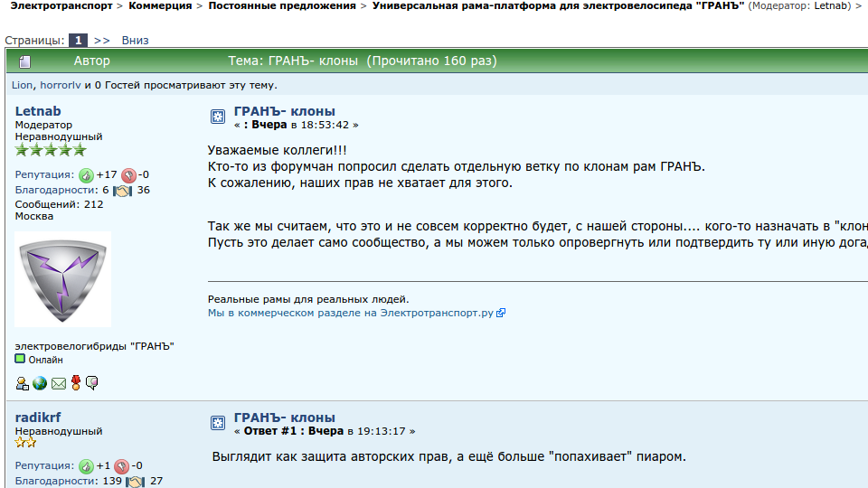Jump to bottom via Вниз link

pyautogui.click(x=135, y=41)
